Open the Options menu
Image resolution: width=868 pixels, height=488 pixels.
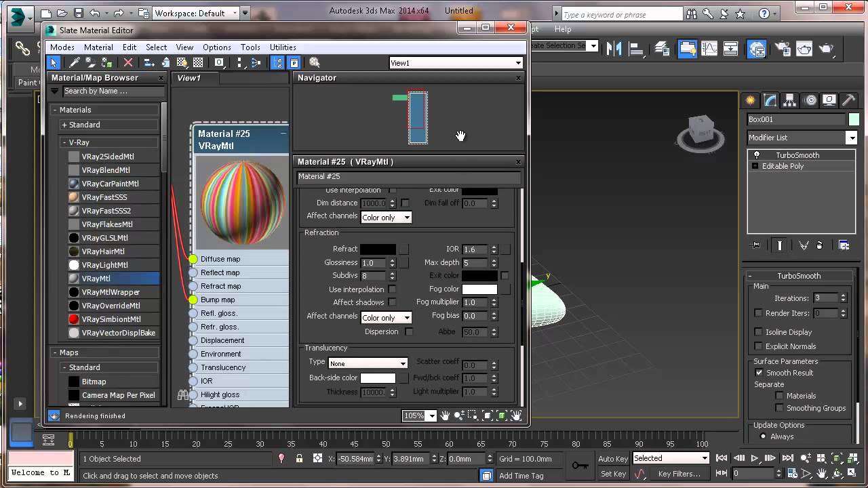(217, 47)
